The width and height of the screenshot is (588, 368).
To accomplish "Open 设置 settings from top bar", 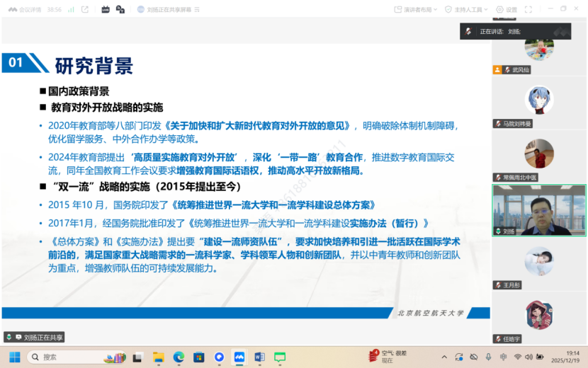I will click(507, 9).
